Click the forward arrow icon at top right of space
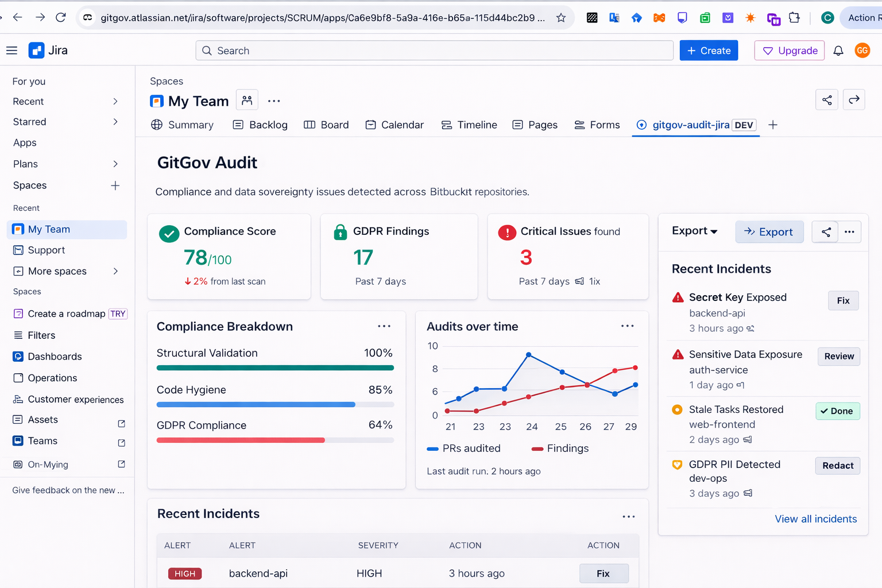This screenshot has width=882, height=588. (x=854, y=100)
